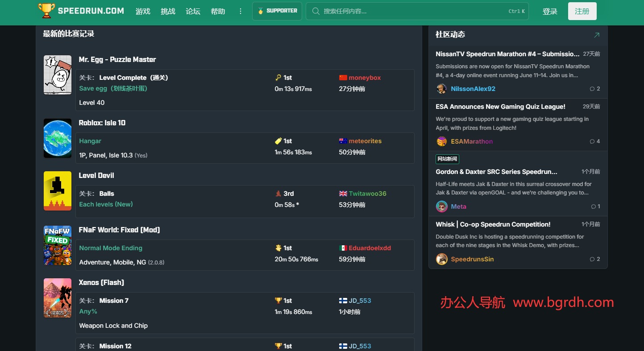
Task: Click Australia flag next to meteorites
Action: (x=343, y=141)
